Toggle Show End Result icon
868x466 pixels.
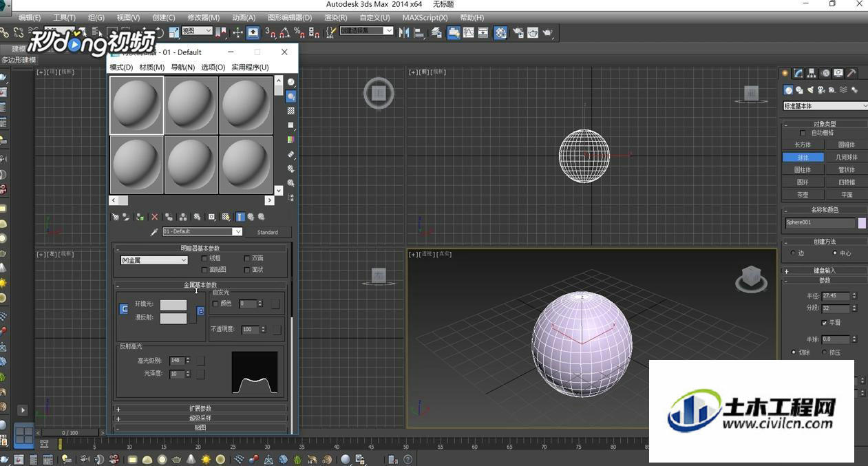pyautogui.click(x=240, y=217)
